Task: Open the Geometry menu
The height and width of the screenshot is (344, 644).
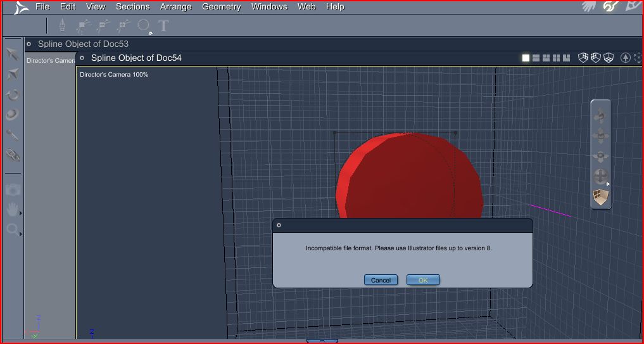Action: point(222,6)
